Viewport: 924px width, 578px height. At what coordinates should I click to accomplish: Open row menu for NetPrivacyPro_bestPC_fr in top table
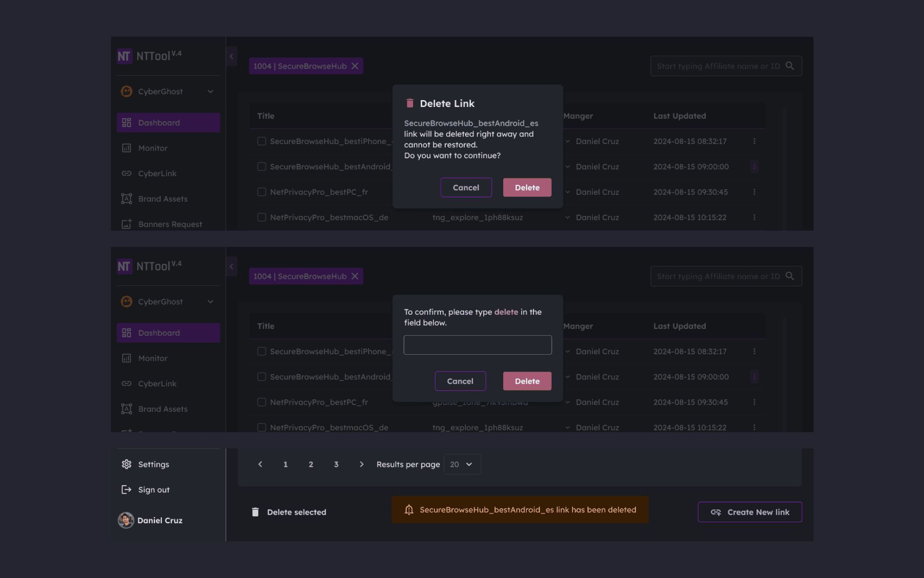pos(754,192)
